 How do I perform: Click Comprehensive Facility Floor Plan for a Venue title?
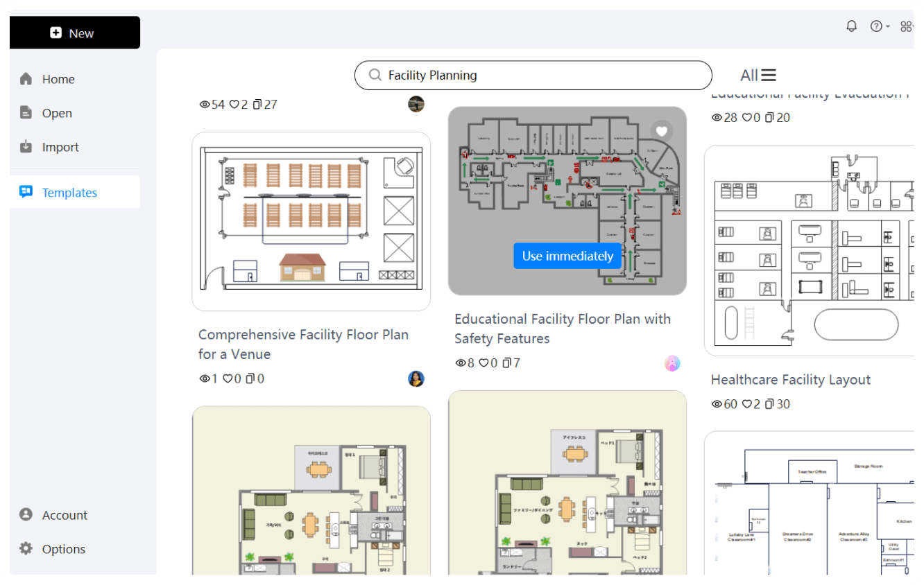[x=303, y=344]
